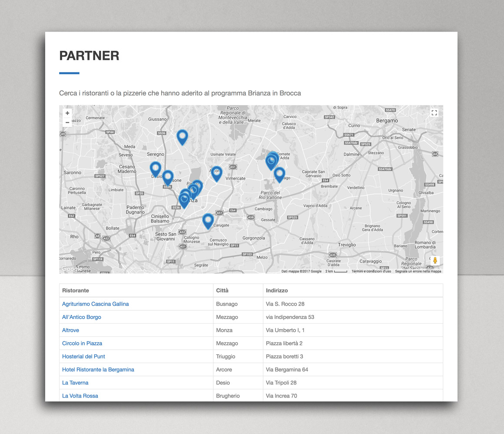Select the map pin near Cornate d'Adda
The height and width of the screenshot is (434, 504).
pos(272,161)
